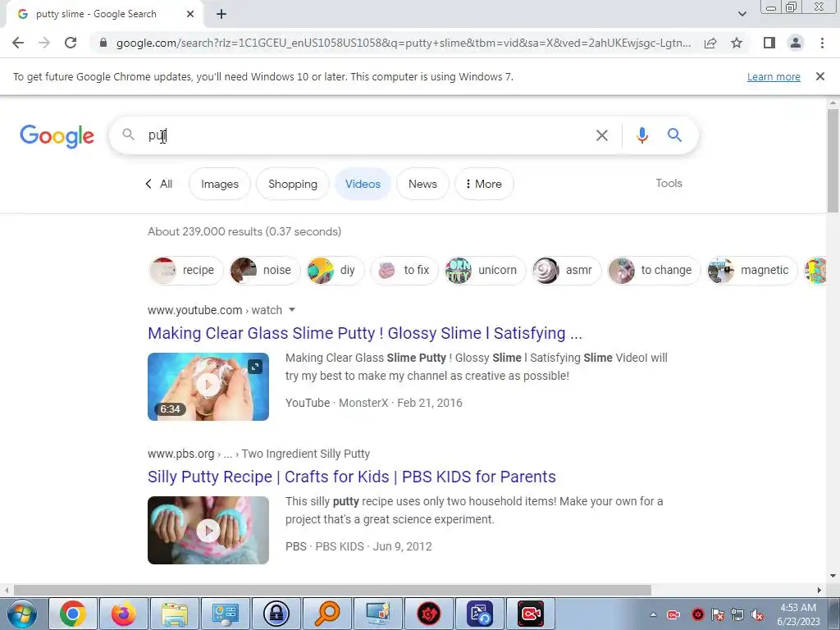Viewport: 840px width, 630px height.
Task: Click the scroll-right arrow on horizontal scrollbar
Action: 819,590
